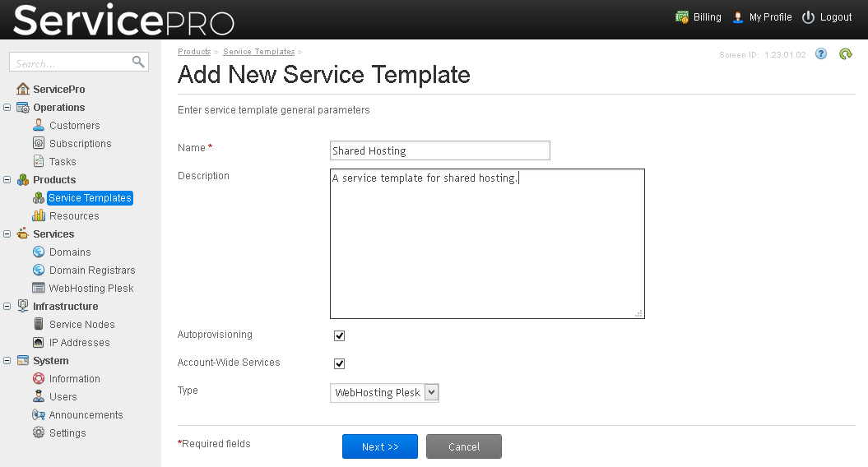Collapse the System tree section
This screenshot has height=467, width=868.
click(x=7, y=361)
